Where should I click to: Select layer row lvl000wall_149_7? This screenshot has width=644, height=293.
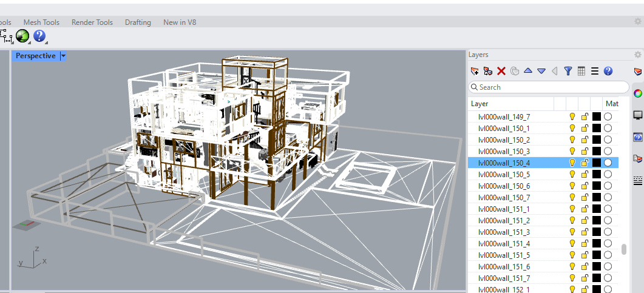(543, 117)
